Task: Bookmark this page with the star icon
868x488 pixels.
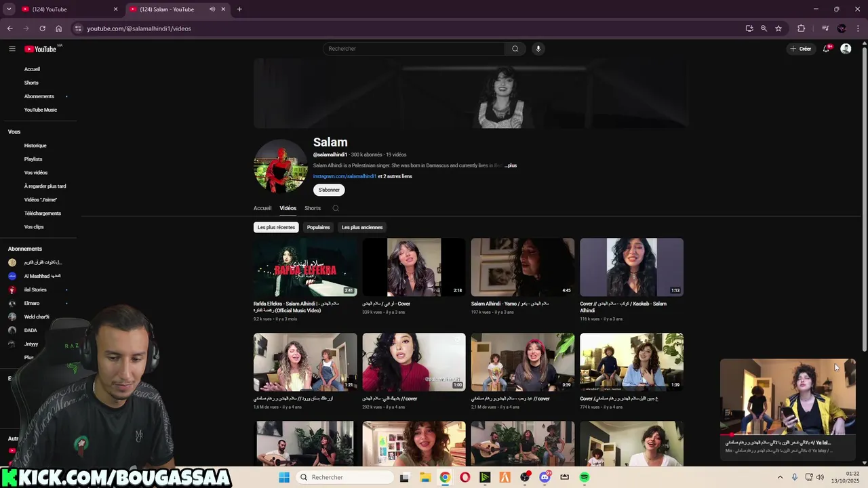Action: coord(778,28)
